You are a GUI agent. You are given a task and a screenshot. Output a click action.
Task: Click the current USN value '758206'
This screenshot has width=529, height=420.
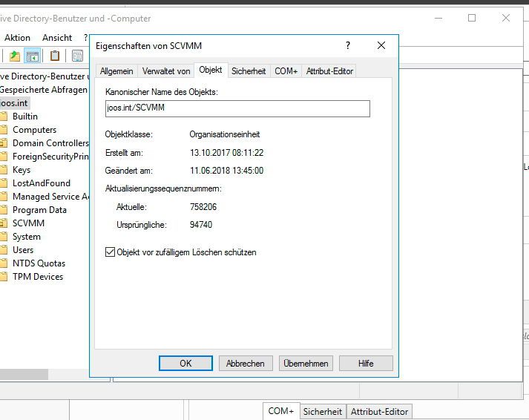tap(203, 207)
